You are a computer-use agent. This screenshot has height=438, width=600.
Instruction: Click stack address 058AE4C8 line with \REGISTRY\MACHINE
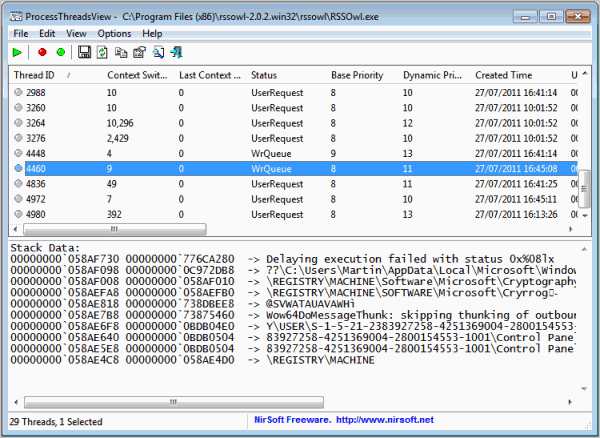pos(192,360)
